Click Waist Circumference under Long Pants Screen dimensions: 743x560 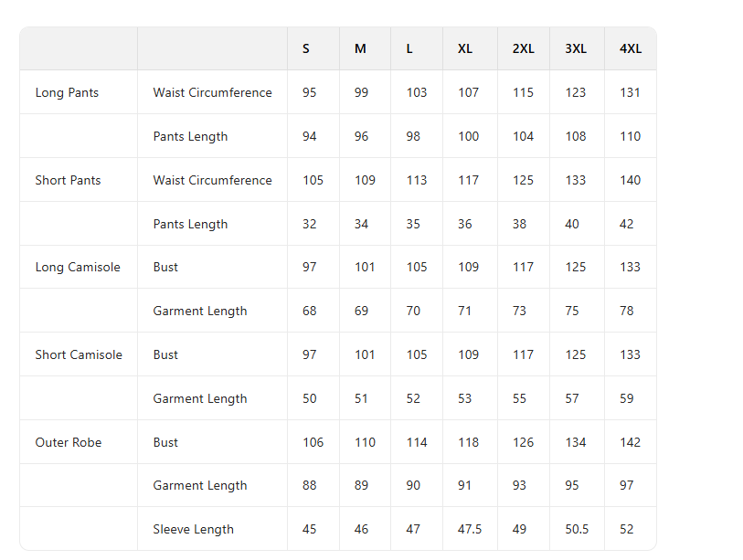[x=212, y=92]
